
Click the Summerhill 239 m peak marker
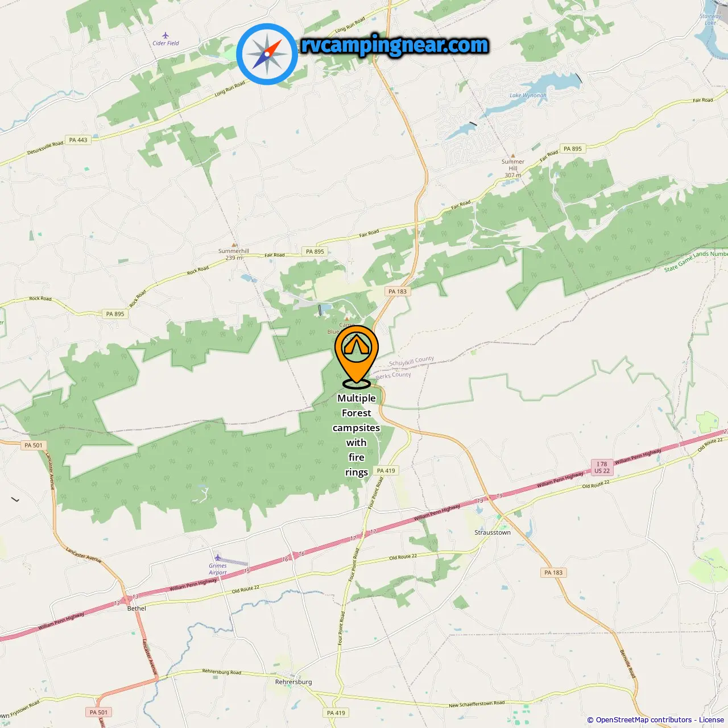click(x=234, y=245)
